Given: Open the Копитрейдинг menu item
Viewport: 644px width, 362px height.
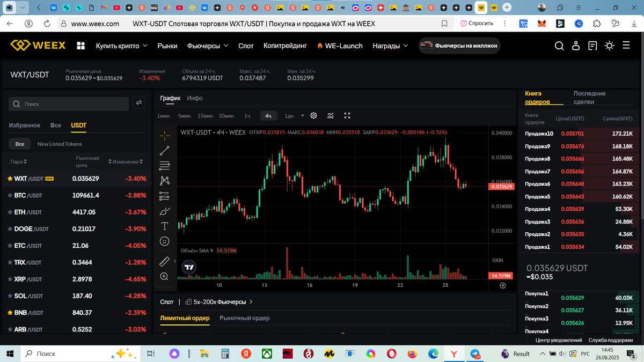Looking at the screenshot, I should click(285, 46).
